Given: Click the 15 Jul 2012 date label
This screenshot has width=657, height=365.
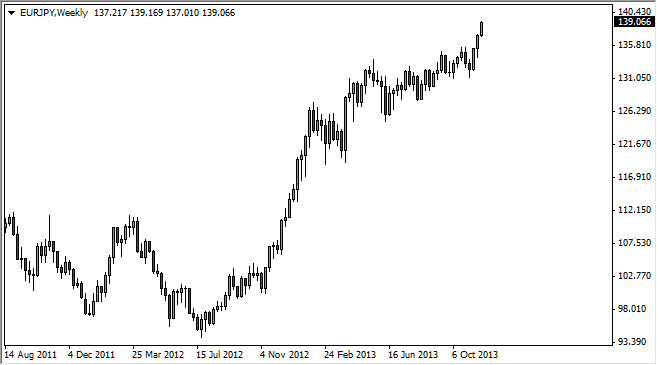Looking at the screenshot, I should tap(220, 355).
